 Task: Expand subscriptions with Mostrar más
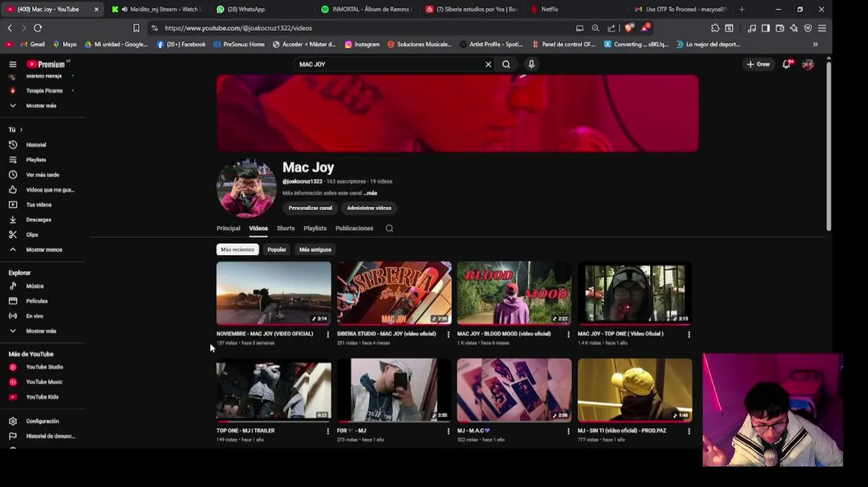coord(42,106)
